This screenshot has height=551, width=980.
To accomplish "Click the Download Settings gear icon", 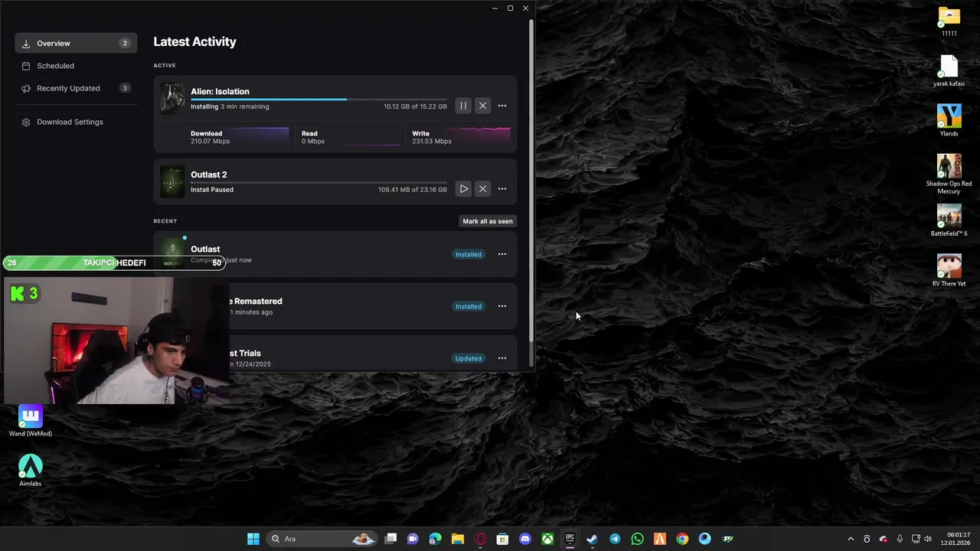I will click(26, 122).
